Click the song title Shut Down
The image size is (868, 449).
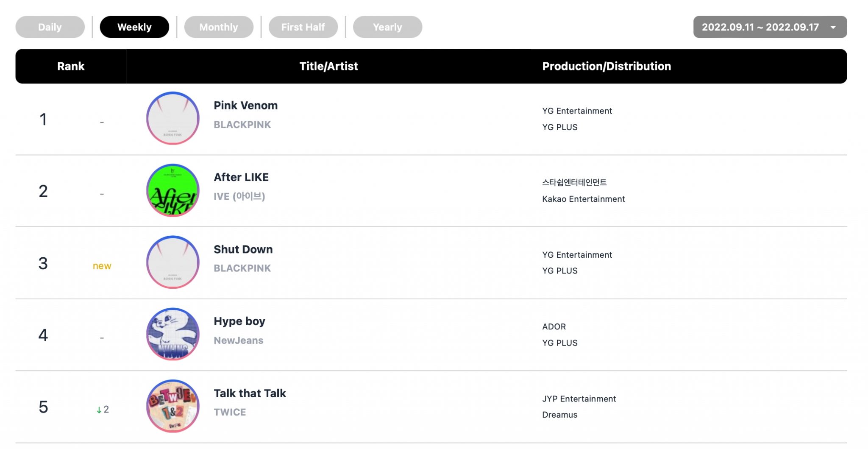pyautogui.click(x=243, y=249)
